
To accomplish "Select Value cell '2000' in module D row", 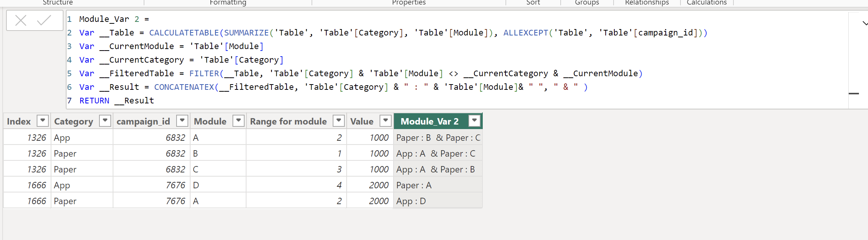I will [x=370, y=185].
